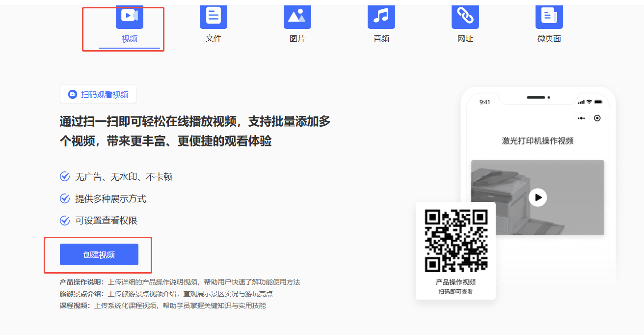Click the 9:41 phone time text
Screen dimensions: 644x335
point(485,102)
